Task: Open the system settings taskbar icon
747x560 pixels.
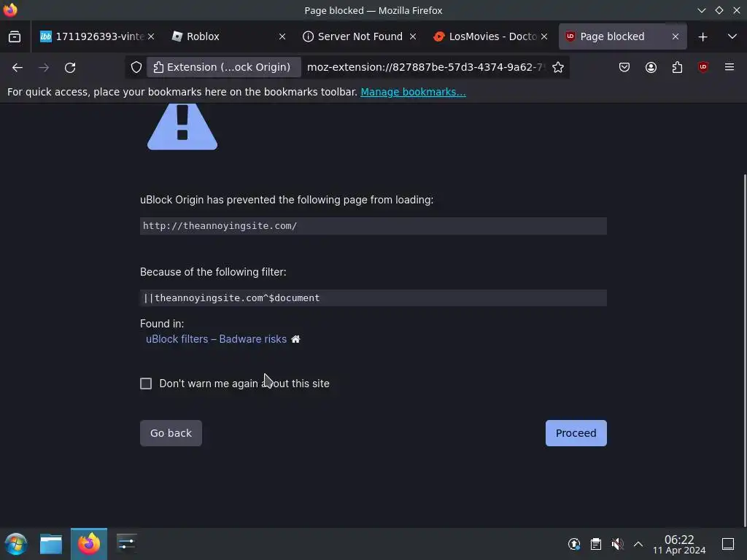Action: coord(126,544)
